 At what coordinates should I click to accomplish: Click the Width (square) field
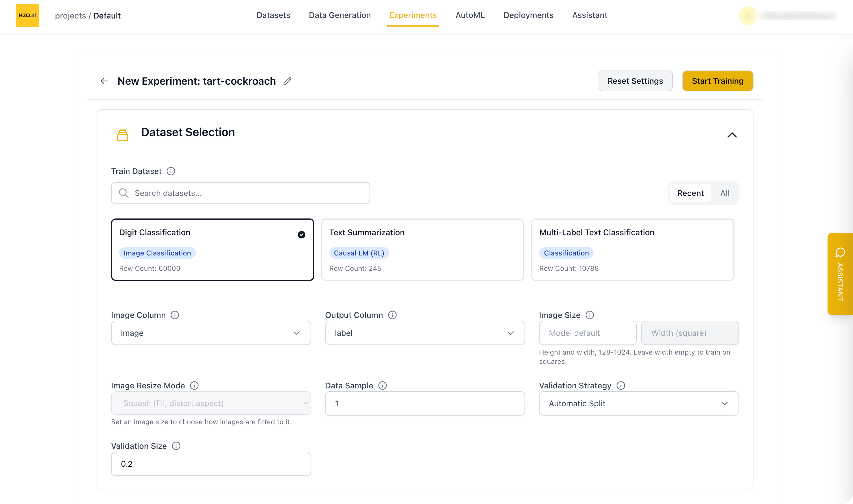tap(690, 333)
